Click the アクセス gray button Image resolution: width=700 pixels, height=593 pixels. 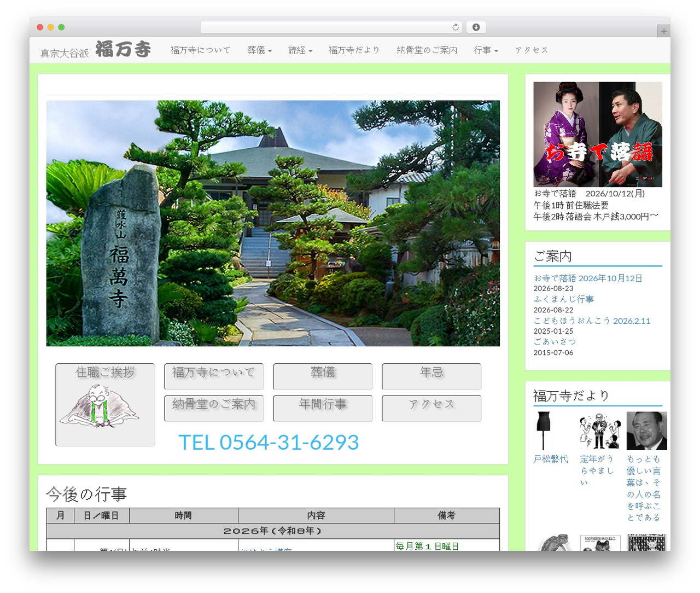(x=431, y=408)
